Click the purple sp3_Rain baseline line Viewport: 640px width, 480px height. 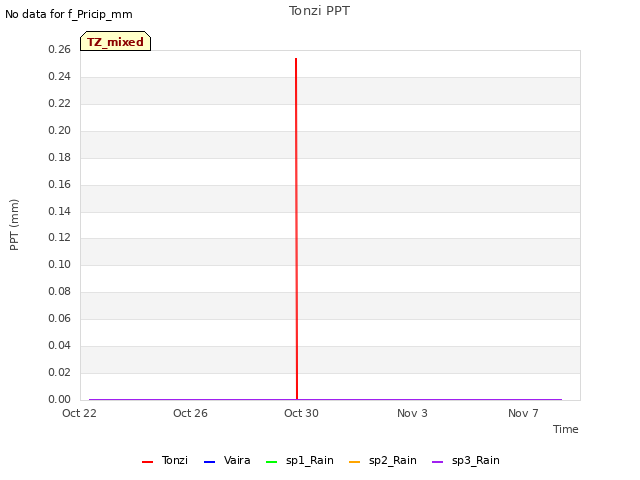click(x=325, y=399)
